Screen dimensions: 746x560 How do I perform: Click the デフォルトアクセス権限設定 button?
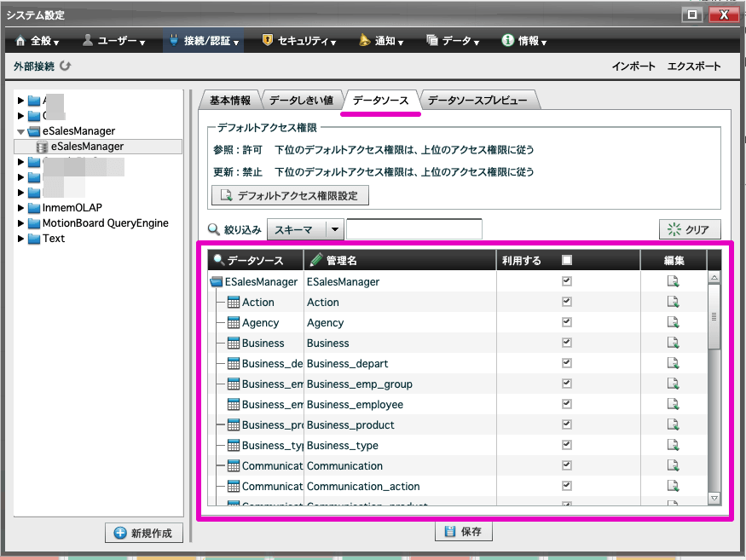(290, 195)
